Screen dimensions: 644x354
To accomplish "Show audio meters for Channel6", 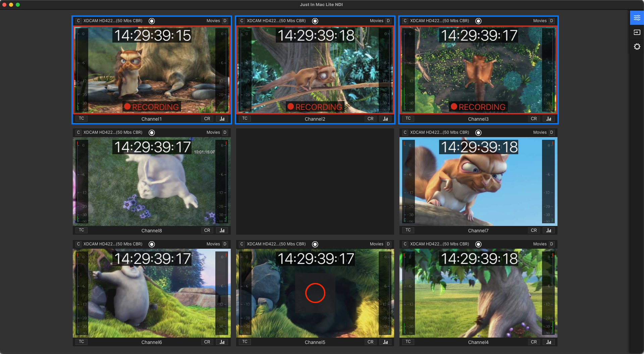I will (x=222, y=342).
